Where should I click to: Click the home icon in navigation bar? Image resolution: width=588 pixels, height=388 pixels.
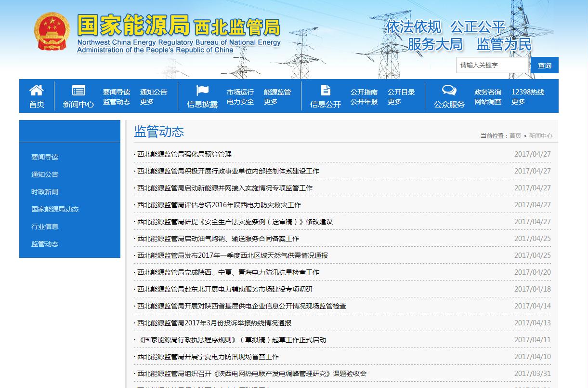pos(37,90)
